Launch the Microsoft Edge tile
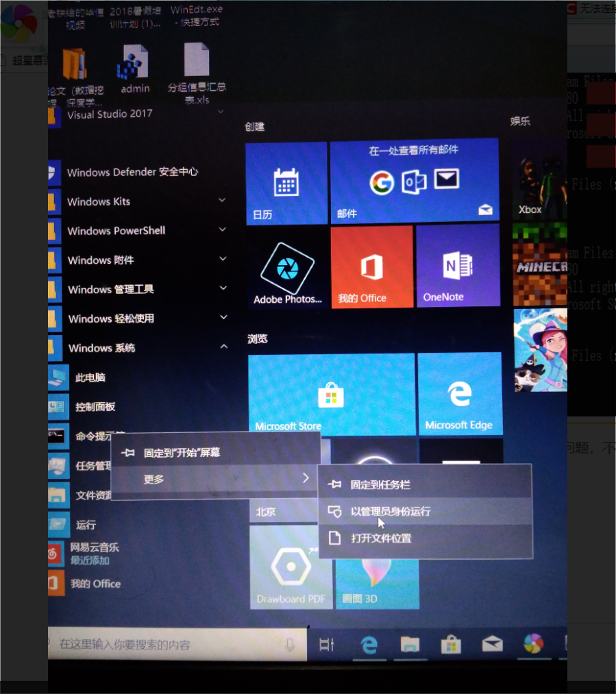Viewport: 616px width, 694px height. [x=460, y=393]
